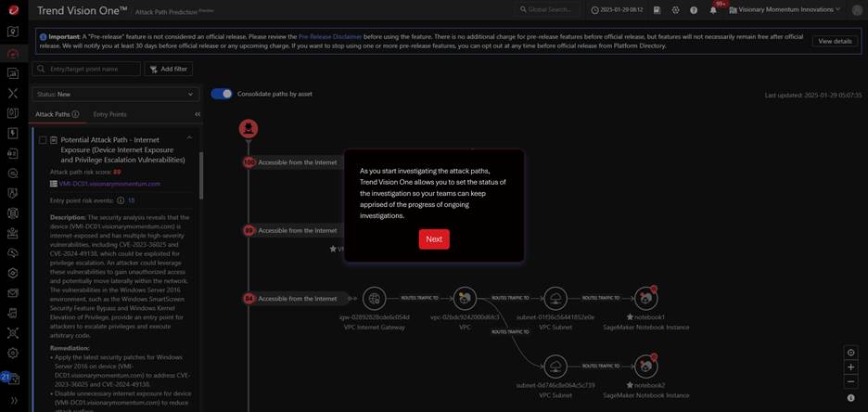Viewport: 868px width, 412px height.
Task: Click the entry point risk events count 15
Action: tap(131, 200)
